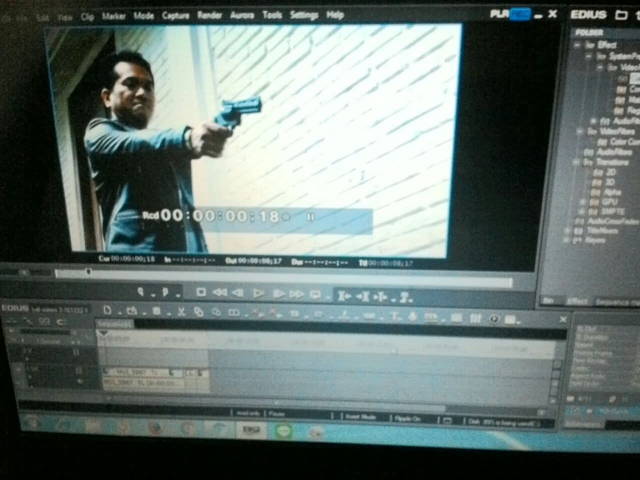Step back one frame in the player
Viewport: 640px width, 480px height.
pyautogui.click(x=238, y=293)
